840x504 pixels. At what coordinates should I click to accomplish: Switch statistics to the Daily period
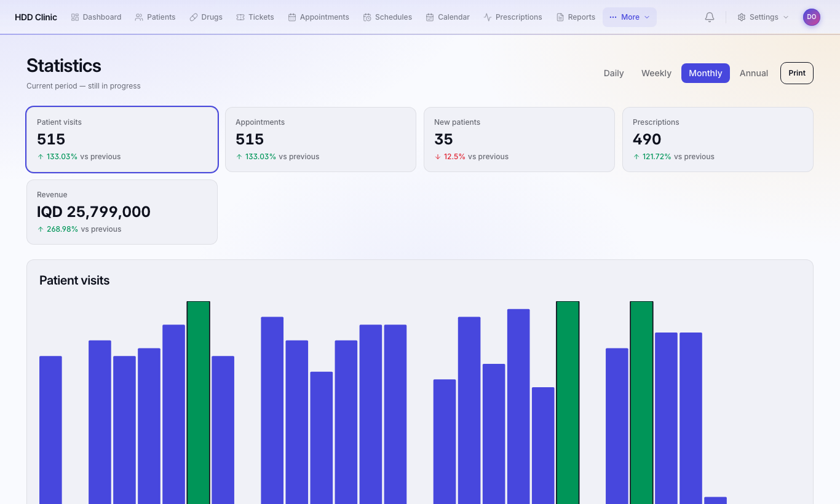pyautogui.click(x=614, y=73)
